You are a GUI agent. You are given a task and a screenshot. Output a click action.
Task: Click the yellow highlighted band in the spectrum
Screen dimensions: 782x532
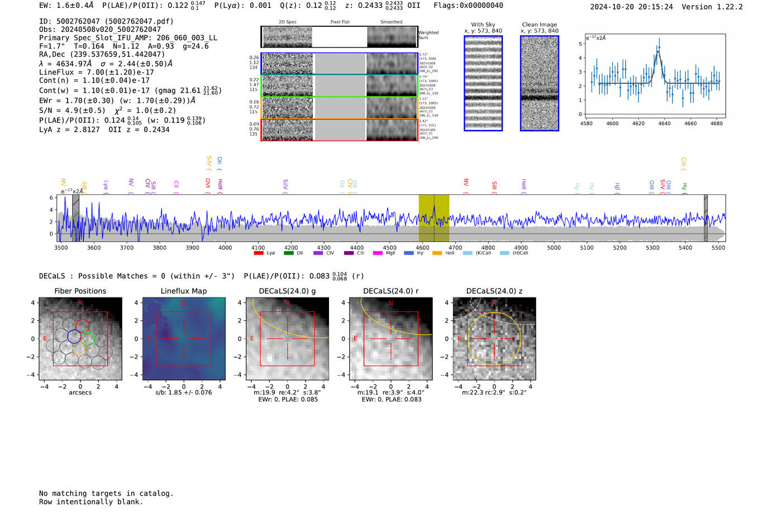434,218
